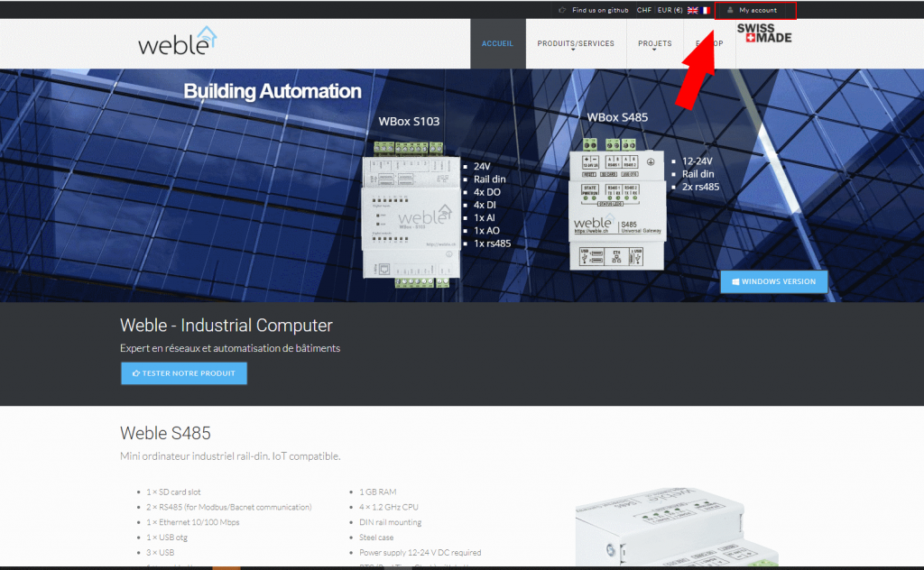924x570 pixels.
Task: Click the user icon beside My account
Action: pyautogui.click(x=730, y=10)
